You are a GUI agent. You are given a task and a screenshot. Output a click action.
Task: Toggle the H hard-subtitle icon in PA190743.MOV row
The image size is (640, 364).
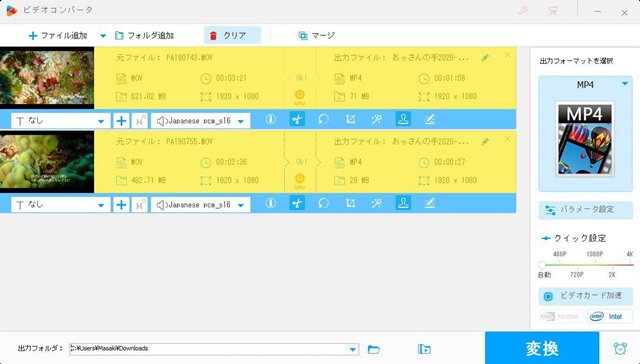pos(139,121)
